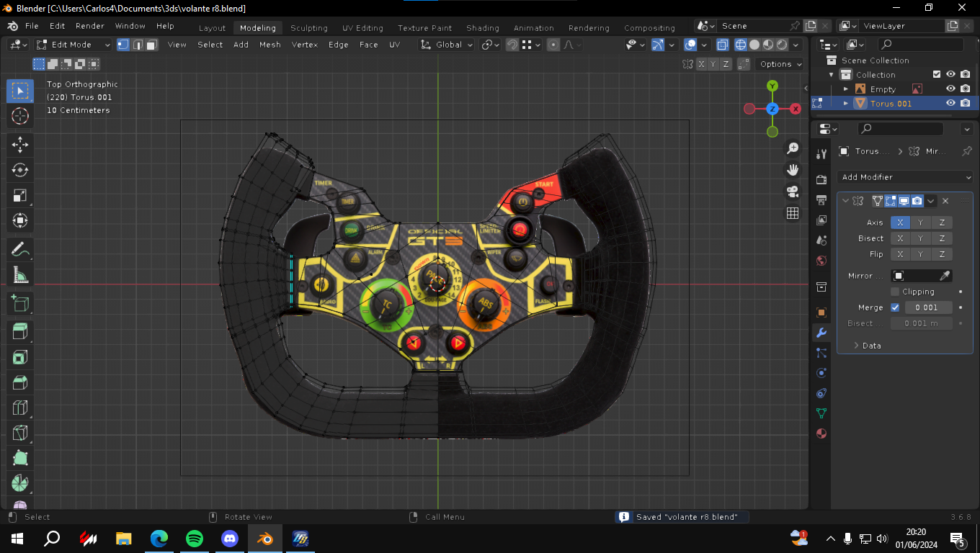
Task: Select the Bevel tool
Action: coord(20,382)
